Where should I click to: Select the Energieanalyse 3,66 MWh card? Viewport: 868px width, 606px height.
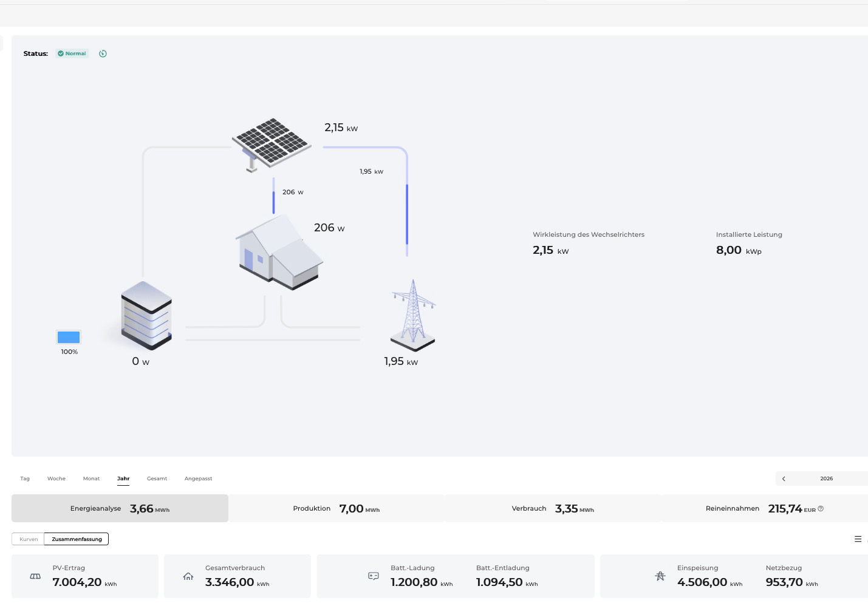point(120,508)
